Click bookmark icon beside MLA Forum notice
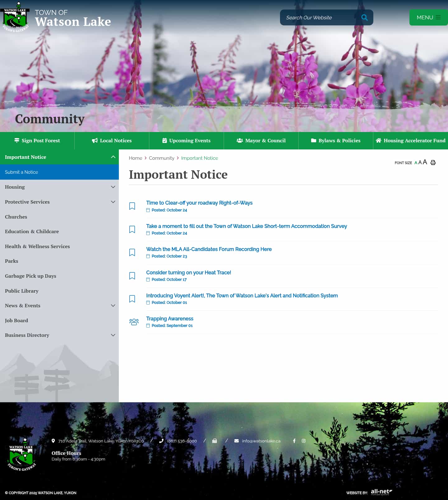 tap(132, 252)
